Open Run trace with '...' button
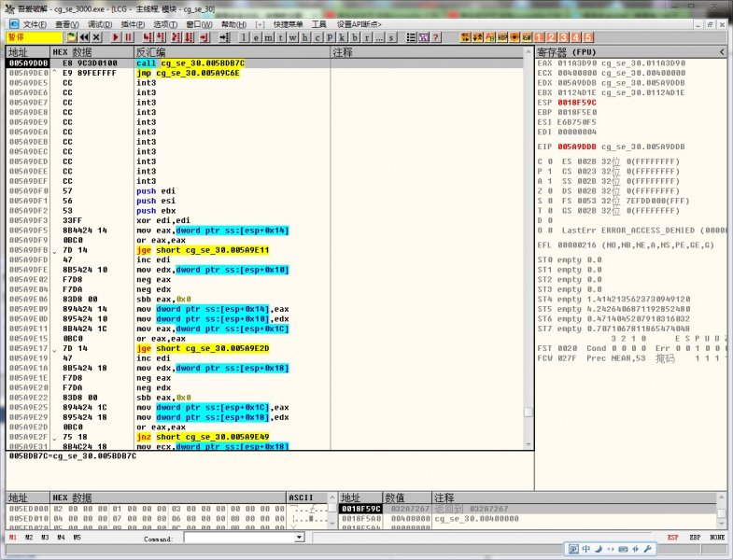 [x=379, y=37]
